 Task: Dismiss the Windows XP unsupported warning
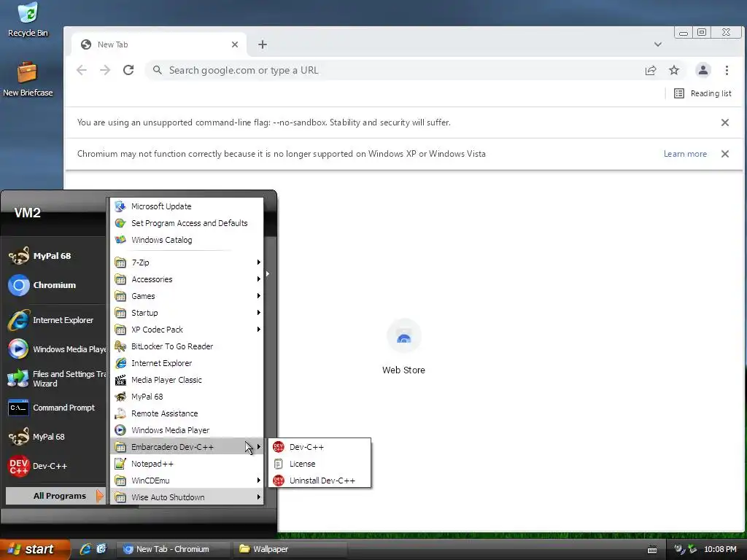724,154
